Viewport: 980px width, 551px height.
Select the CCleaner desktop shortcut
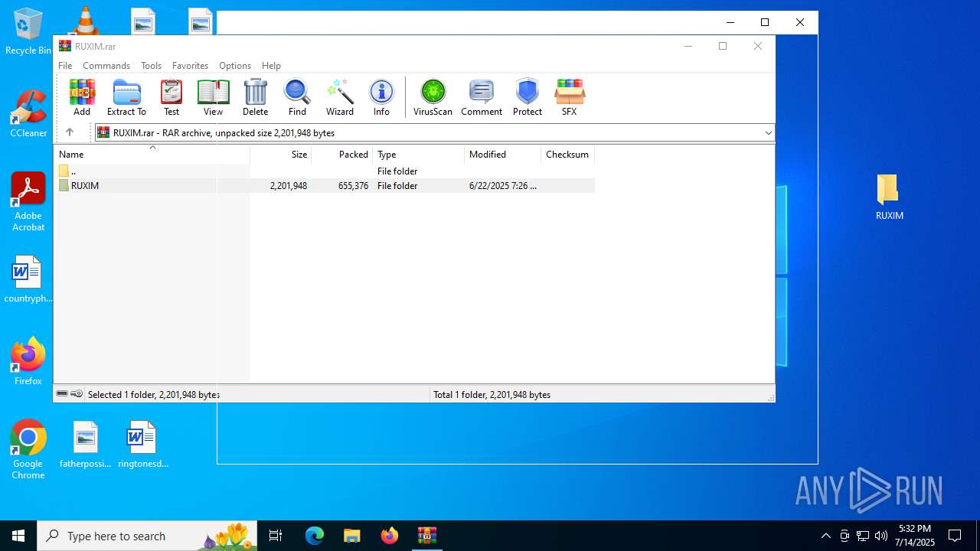(x=28, y=114)
